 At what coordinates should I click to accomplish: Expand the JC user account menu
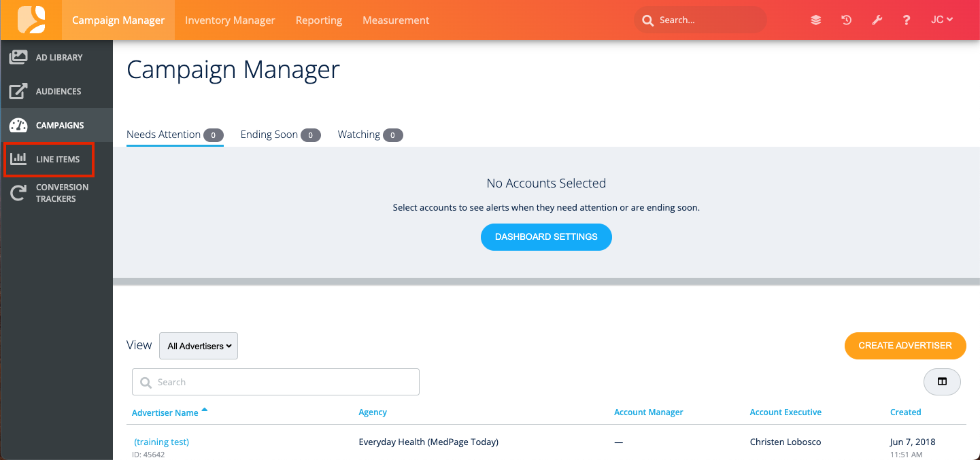pos(942,20)
